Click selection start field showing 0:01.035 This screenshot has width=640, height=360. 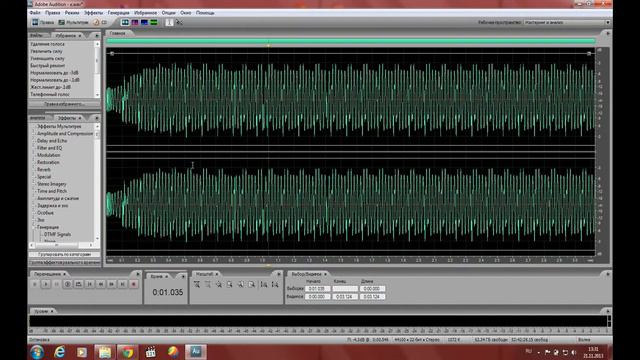317,289
